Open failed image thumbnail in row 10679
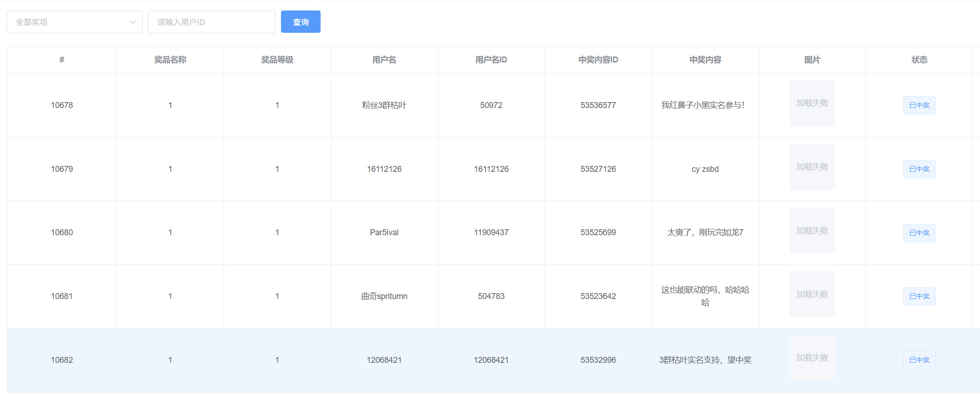This screenshot has height=397, width=980. point(812,167)
